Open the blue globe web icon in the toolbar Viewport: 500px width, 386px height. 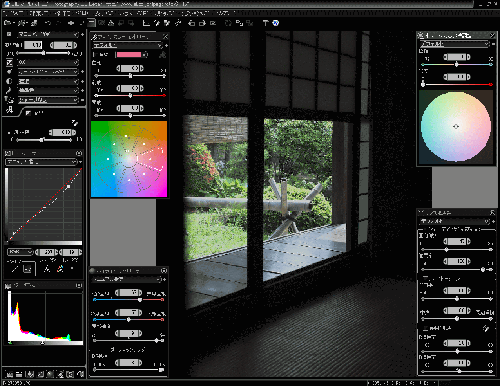tap(276, 23)
